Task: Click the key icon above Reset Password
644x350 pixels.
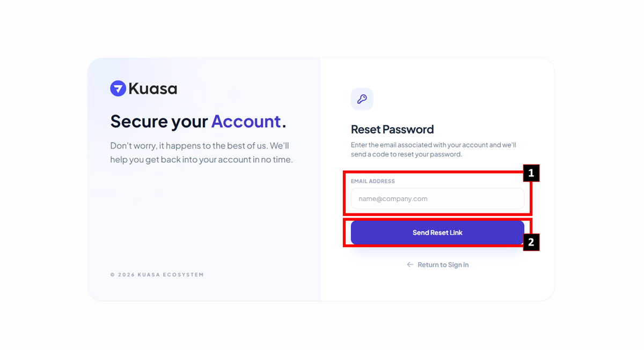Action: tap(362, 99)
